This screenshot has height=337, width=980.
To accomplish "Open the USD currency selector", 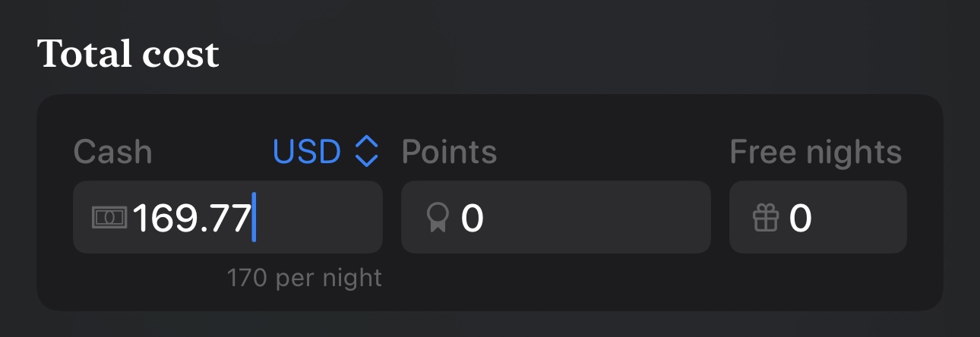I will click(325, 152).
